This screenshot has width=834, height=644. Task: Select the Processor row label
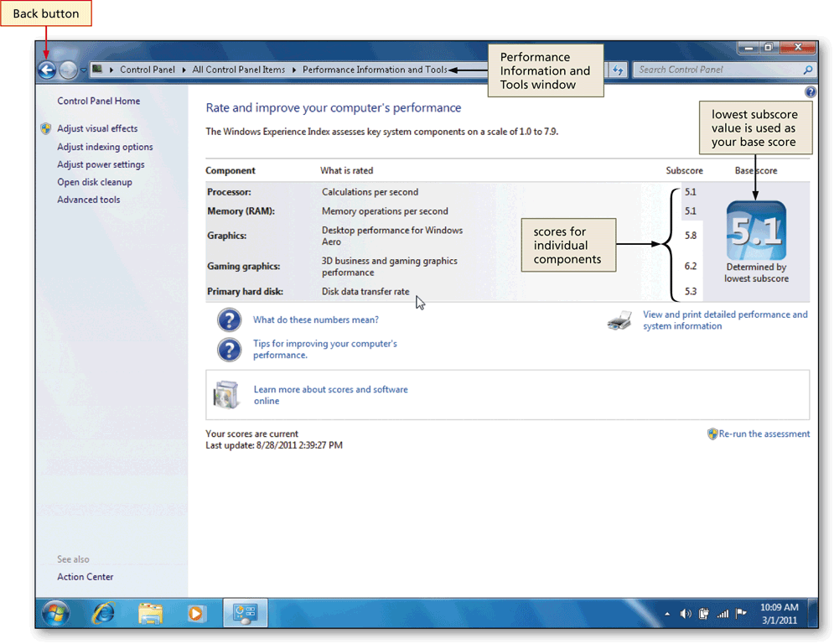pyautogui.click(x=229, y=192)
